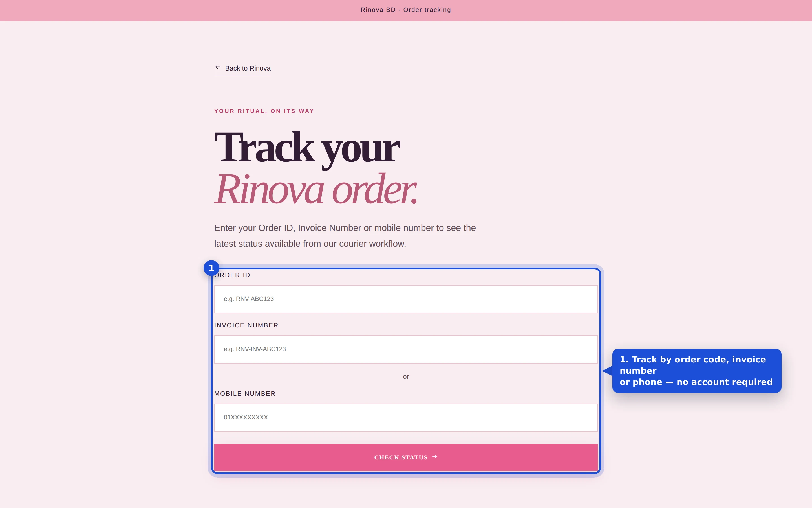Select the Invoice Number input field

point(406,349)
